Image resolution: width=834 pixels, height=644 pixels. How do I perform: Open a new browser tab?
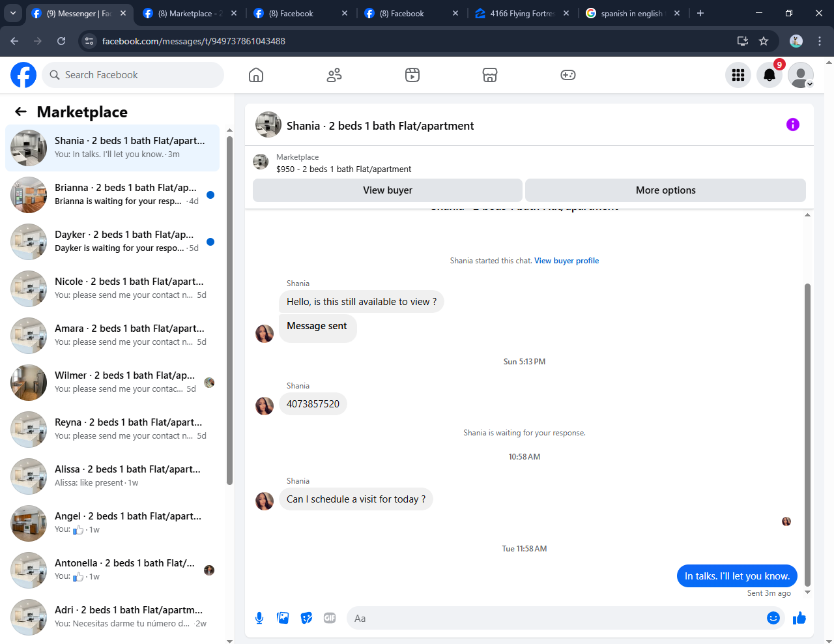pos(700,13)
